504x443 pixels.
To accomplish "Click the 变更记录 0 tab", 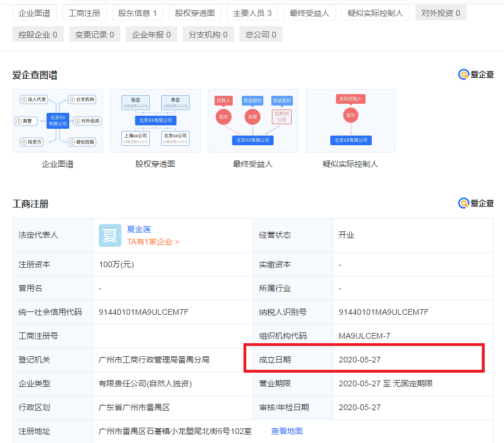I will click(94, 35).
